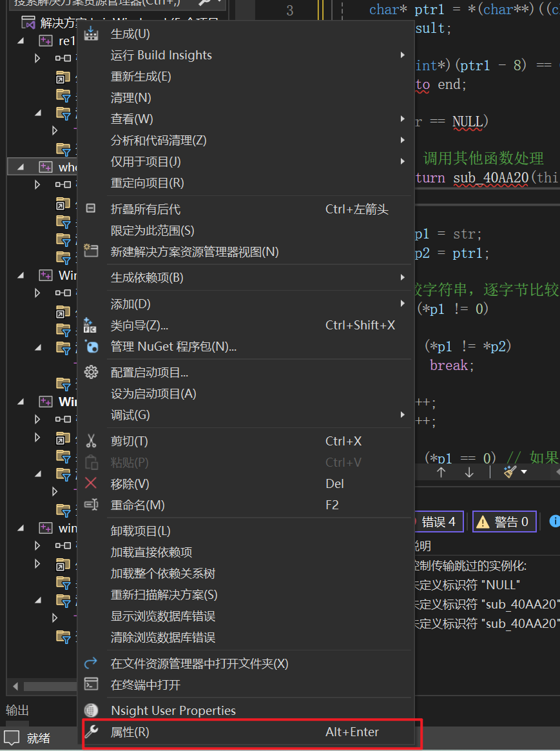Viewport: 560px width, 751px height.
Task: Collapse the re1 project tree node
Action: (x=20, y=41)
